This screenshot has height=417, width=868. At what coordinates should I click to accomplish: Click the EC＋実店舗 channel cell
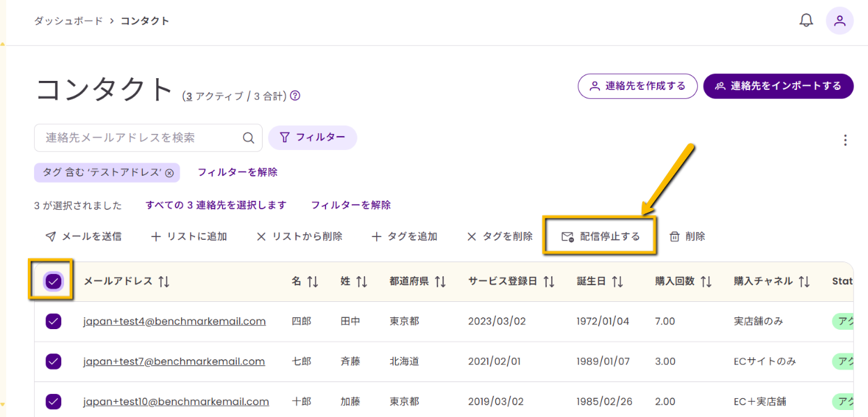coord(760,402)
